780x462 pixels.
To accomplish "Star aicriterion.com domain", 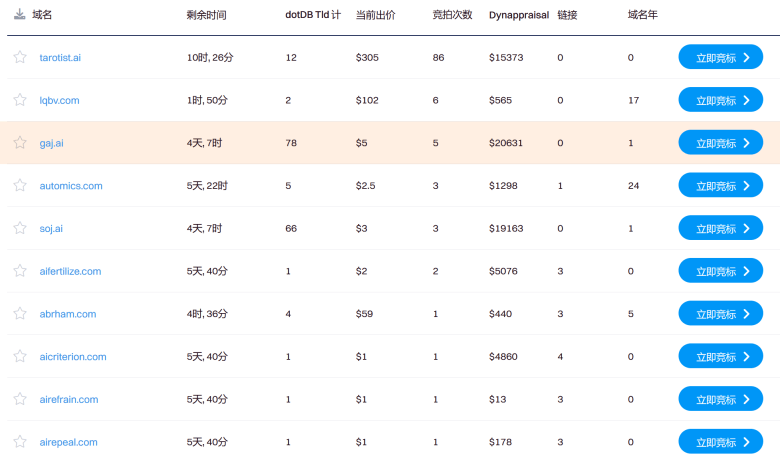I will point(20,357).
